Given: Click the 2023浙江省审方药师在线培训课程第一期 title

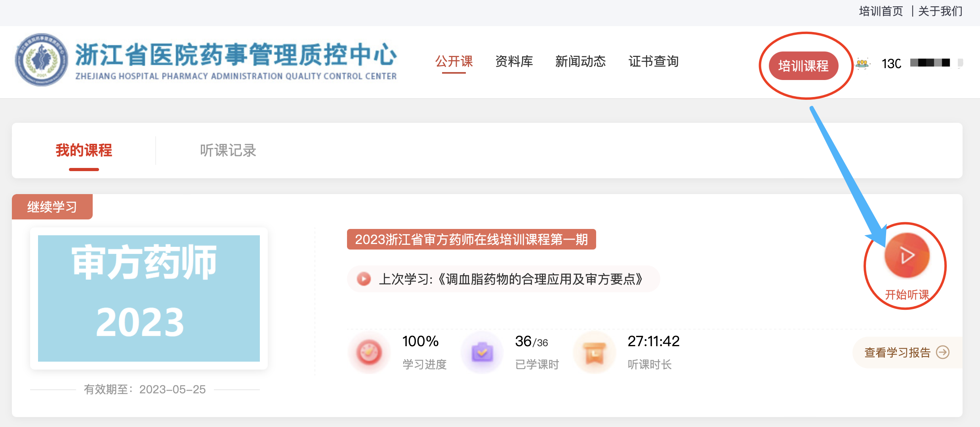Looking at the screenshot, I should 471,239.
